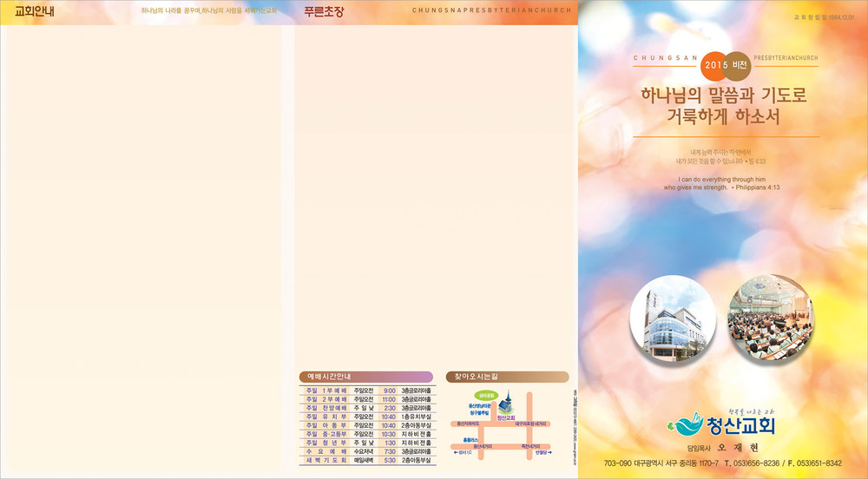868x479 pixels.
Task: Select the 교회안내 heading
Action: (x=35, y=12)
